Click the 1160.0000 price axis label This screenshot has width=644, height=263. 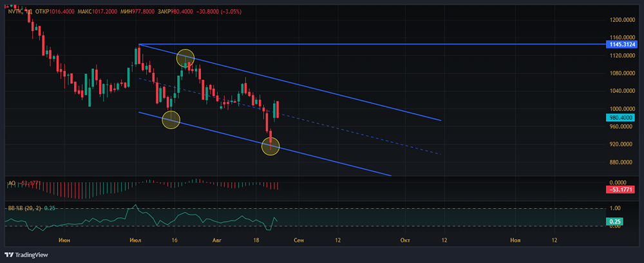(622, 37)
